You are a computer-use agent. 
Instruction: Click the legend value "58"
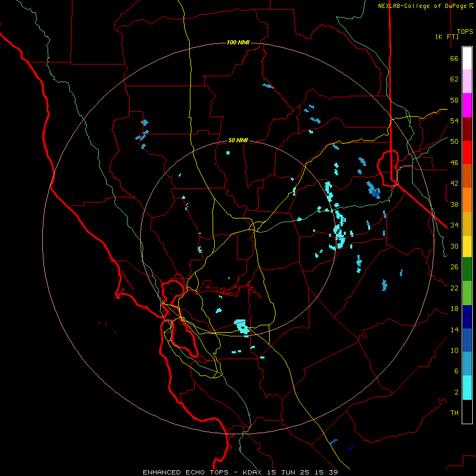coord(454,100)
